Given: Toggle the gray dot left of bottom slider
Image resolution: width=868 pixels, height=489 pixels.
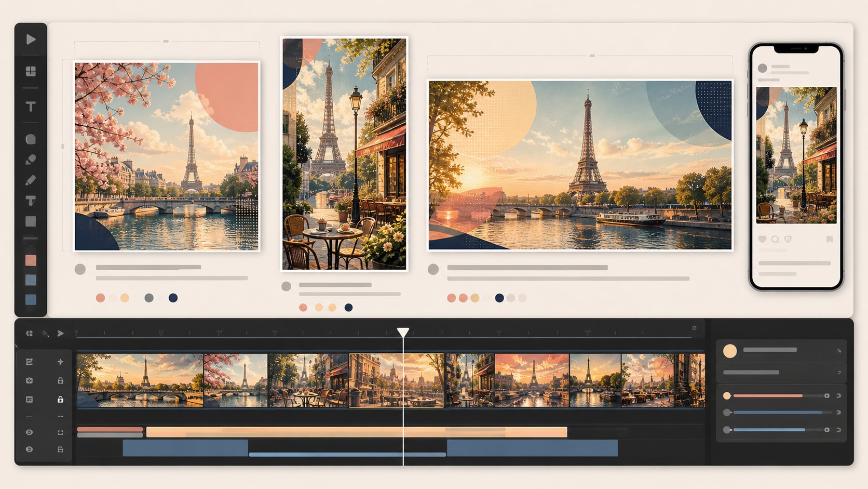Looking at the screenshot, I should tap(727, 430).
